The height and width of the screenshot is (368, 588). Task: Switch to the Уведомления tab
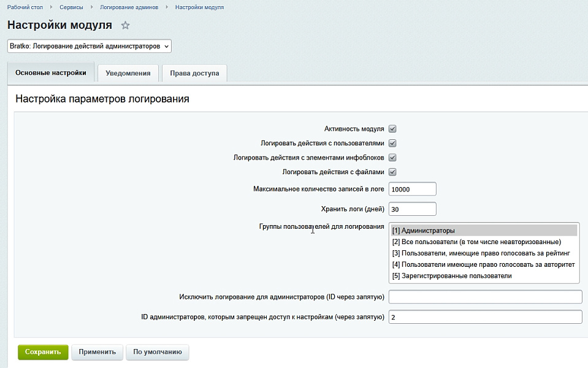point(129,72)
